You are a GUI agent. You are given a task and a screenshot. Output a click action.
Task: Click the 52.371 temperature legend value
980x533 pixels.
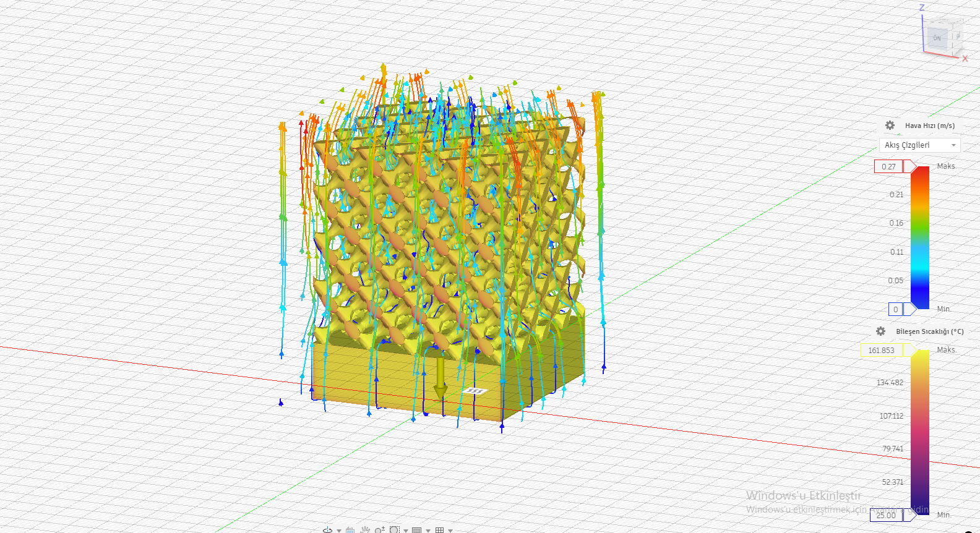[x=893, y=482]
